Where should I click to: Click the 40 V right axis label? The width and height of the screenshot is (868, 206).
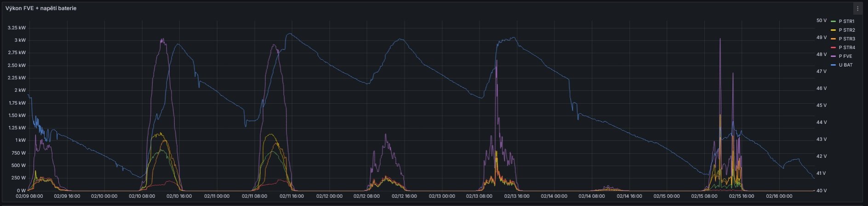(x=821, y=190)
